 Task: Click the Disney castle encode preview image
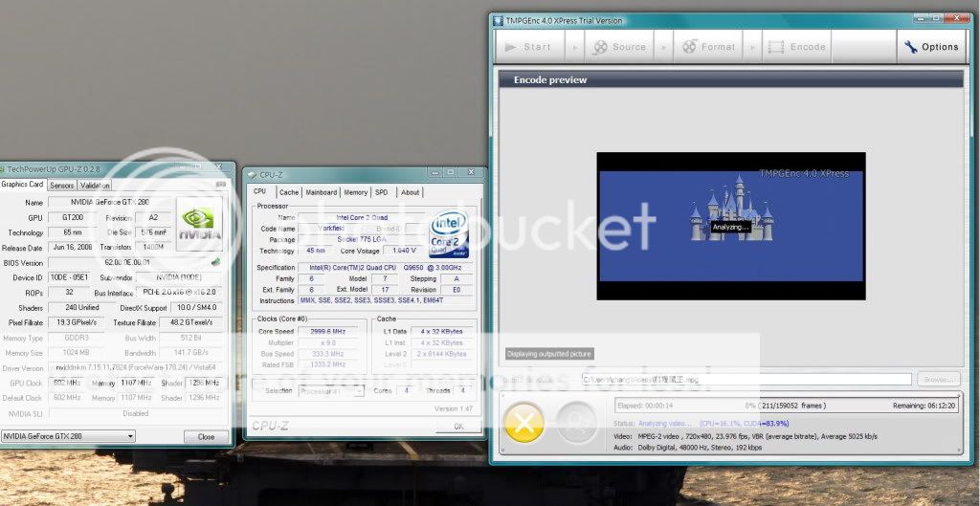731,226
